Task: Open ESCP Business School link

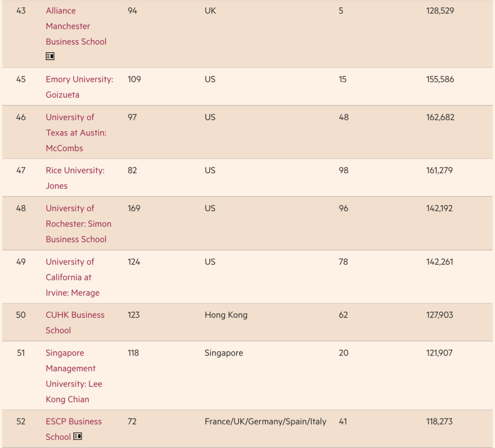Action: [x=73, y=429]
